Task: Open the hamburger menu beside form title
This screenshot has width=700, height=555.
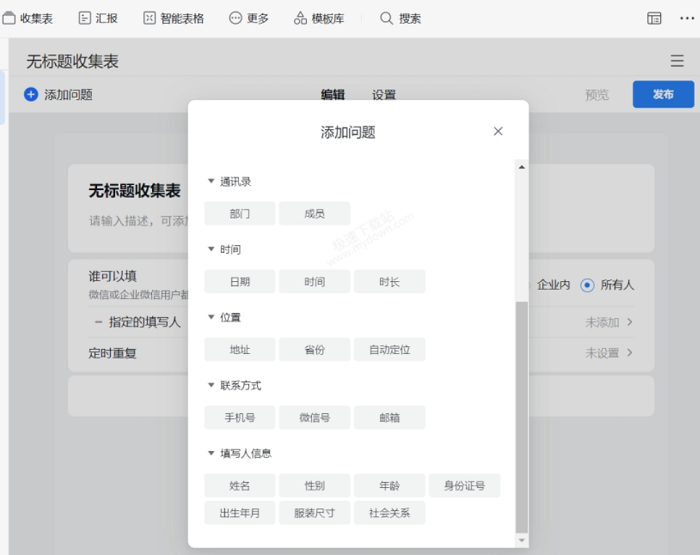Action: click(677, 61)
